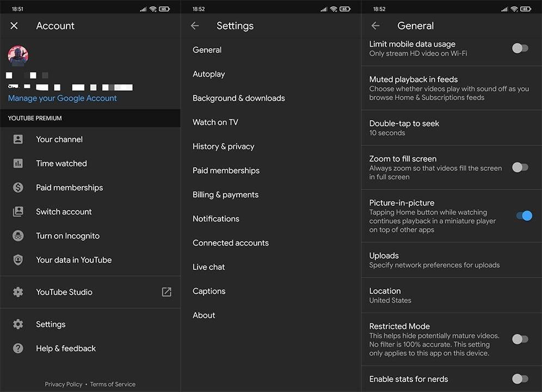This screenshot has width=542, height=392.
Task: Open Captions settings
Action: (x=271, y=291)
